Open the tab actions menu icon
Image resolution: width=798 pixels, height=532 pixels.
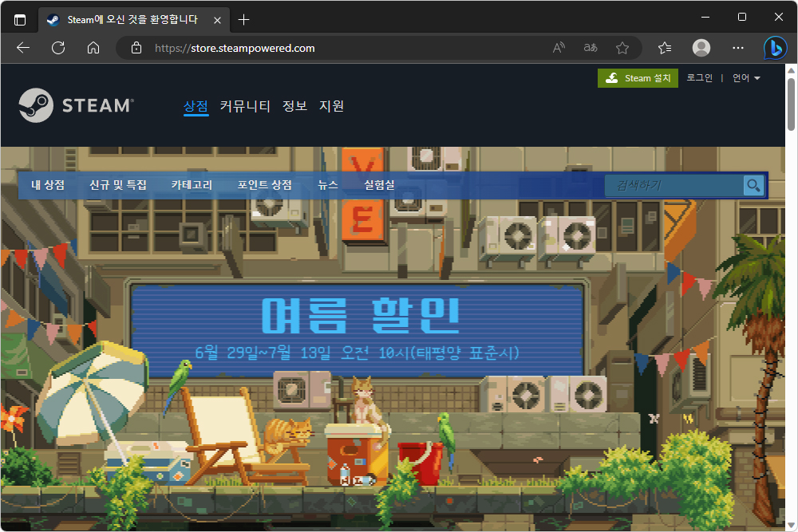(20, 20)
